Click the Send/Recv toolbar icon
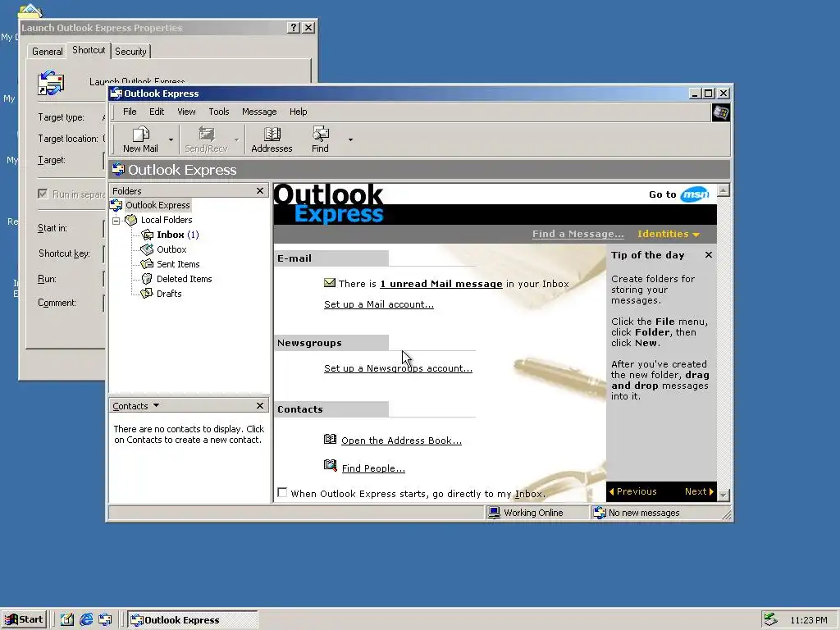This screenshot has height=630, width=840. coord(206,134)
